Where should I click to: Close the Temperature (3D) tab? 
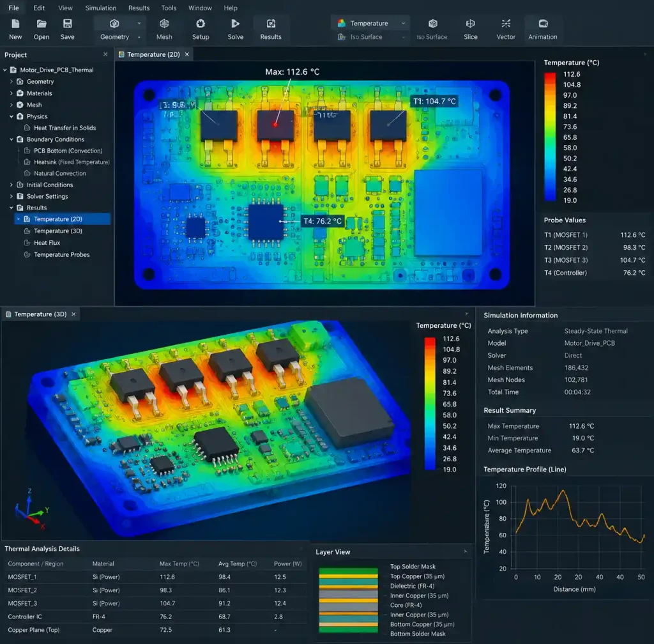(x=74, y=314)
